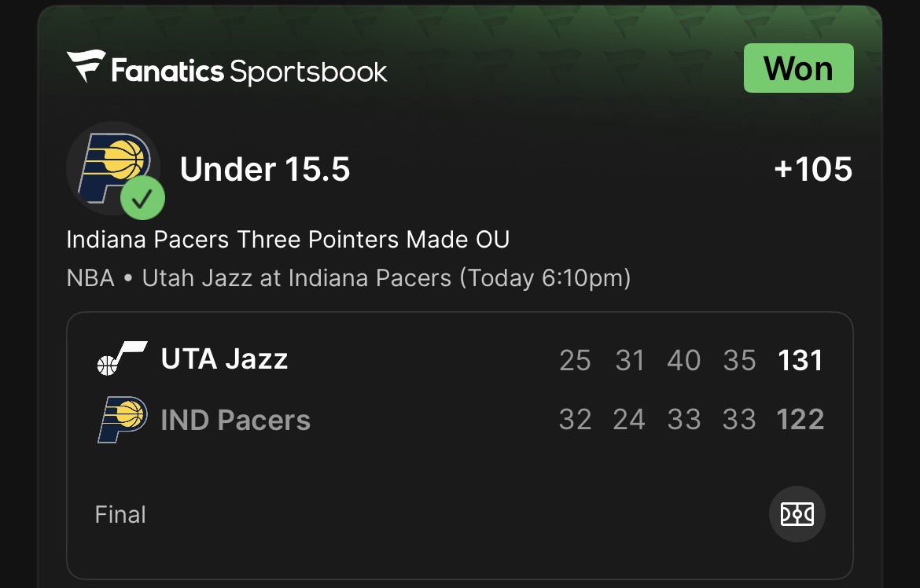Tap the green Won status badge
The width and height of the screenshot is (920, 588).
(798, 68)
